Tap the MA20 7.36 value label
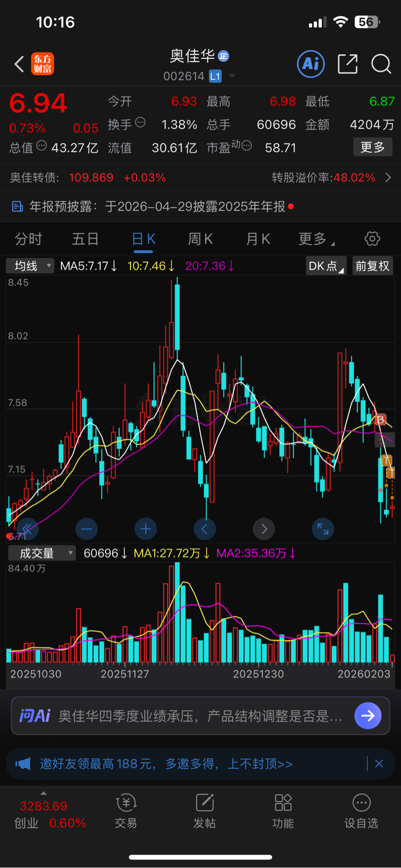This screenshot has height=868, width=401. coord(210,266)
